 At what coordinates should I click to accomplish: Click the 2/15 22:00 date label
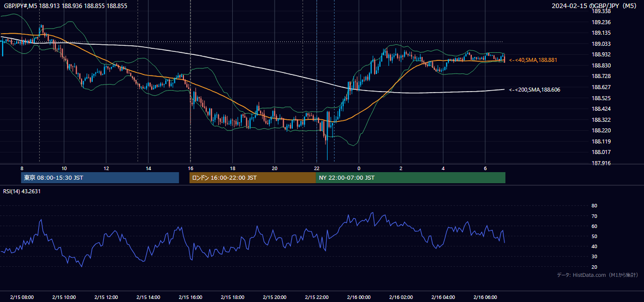point(316,297)
